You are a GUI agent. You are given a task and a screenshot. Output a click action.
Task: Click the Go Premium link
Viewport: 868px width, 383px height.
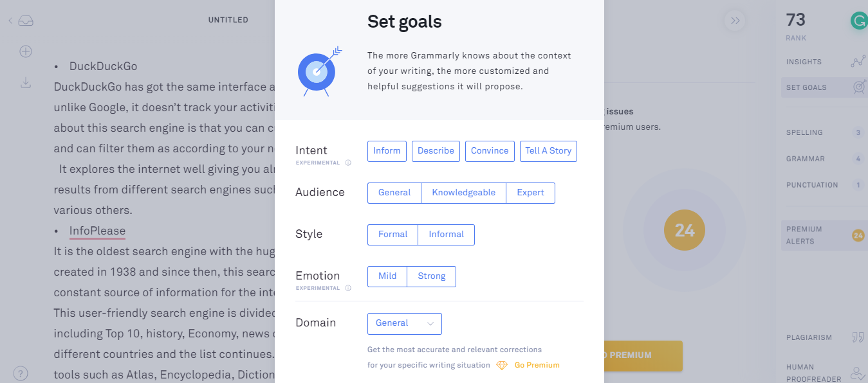click(537, 365)
